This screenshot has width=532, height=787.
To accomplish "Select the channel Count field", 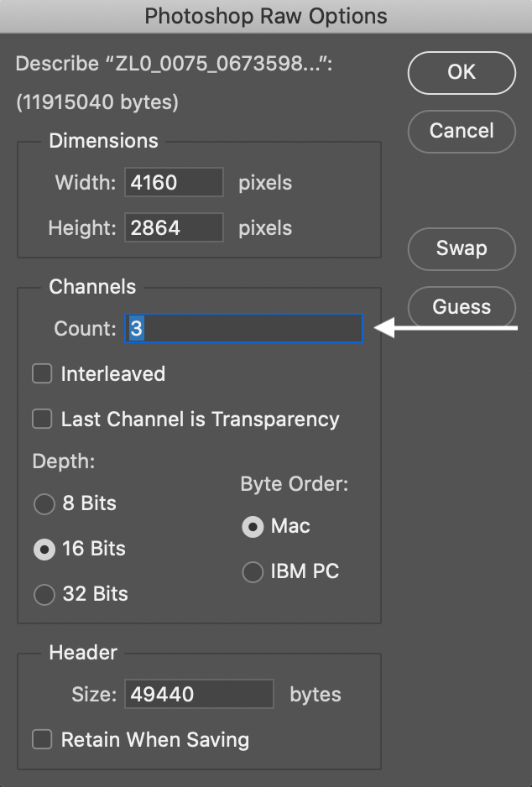I will pyautogui.click(x=243, y=329).
